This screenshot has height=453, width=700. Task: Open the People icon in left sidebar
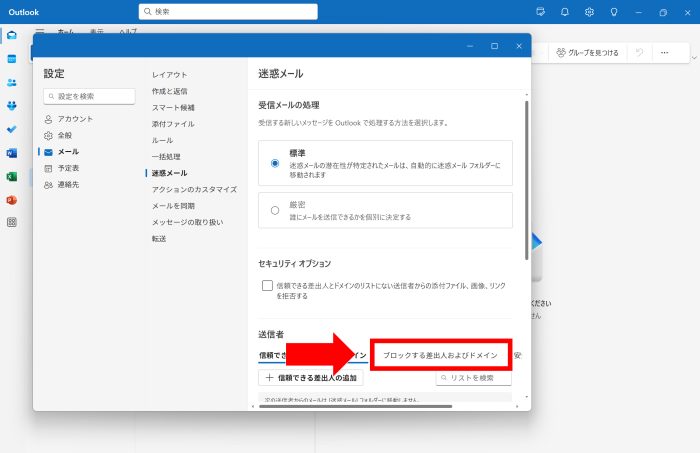click(12, 82)
